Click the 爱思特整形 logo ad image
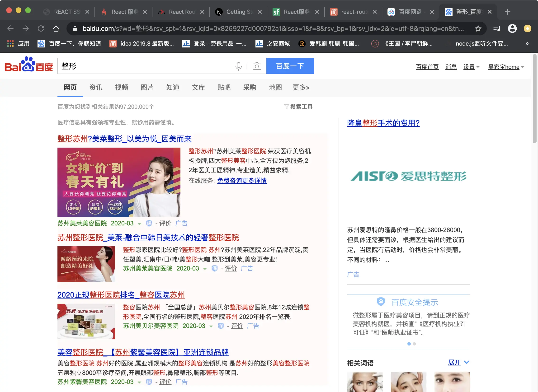 [x=408, y=176]
